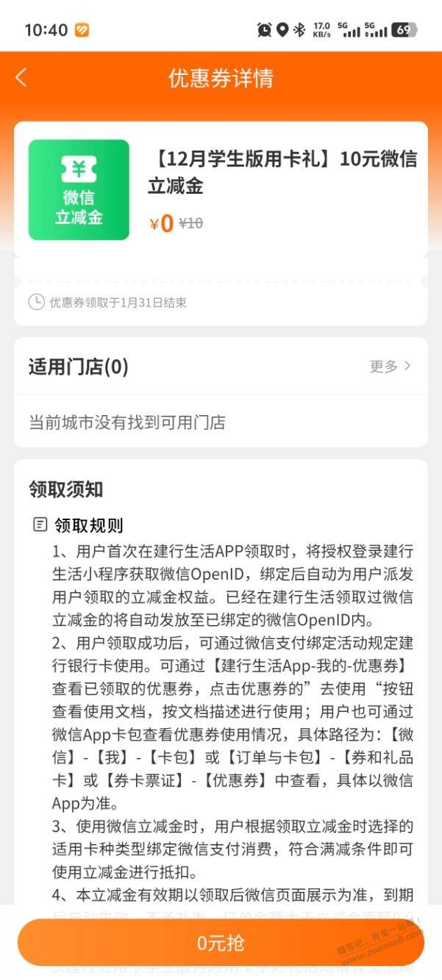442x980 pixels.
Task: Tap the location pin status icon
Action: [x=282, y=29]
